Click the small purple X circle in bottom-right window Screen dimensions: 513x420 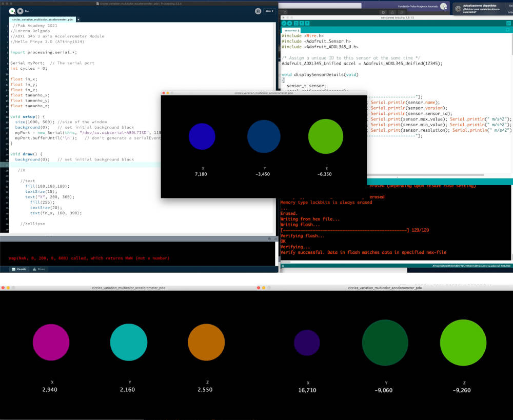307,343
